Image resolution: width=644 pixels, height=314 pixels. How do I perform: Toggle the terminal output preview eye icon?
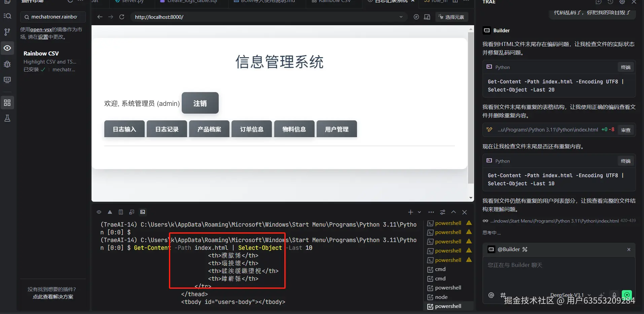99,212
